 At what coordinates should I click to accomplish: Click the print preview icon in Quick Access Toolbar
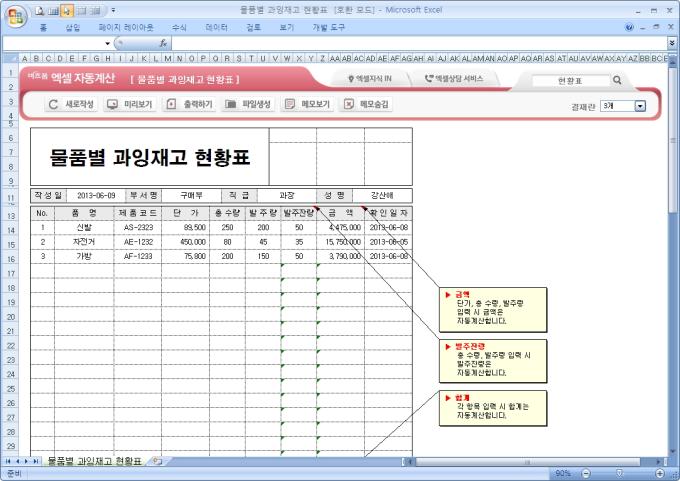(40, 11)
